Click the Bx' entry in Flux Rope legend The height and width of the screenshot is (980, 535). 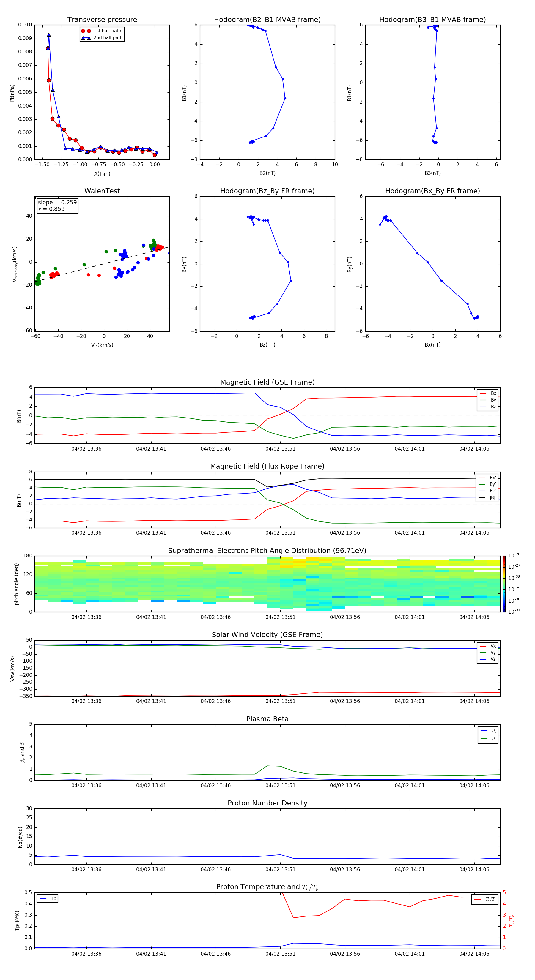pyautogui.click(x=487, y=478)
